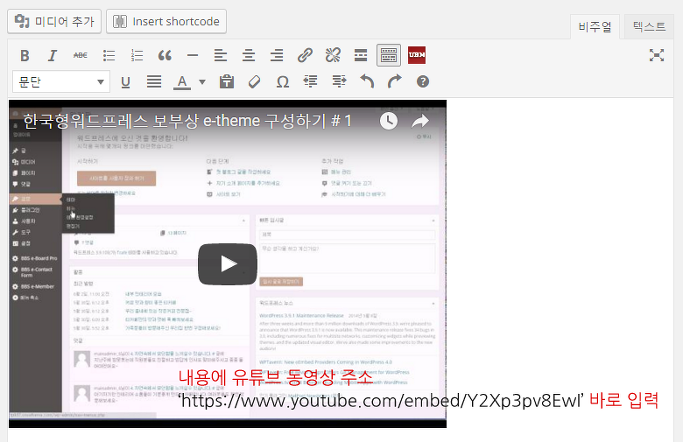Click the 미디어 추가 button
Viewport: 683px width, 442px height.
coord(54,21)
